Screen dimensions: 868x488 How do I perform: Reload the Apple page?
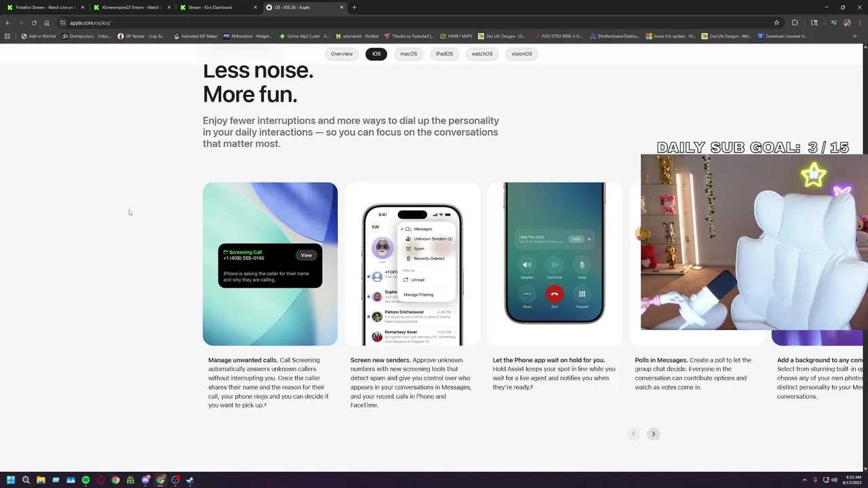tap(34, 22)
